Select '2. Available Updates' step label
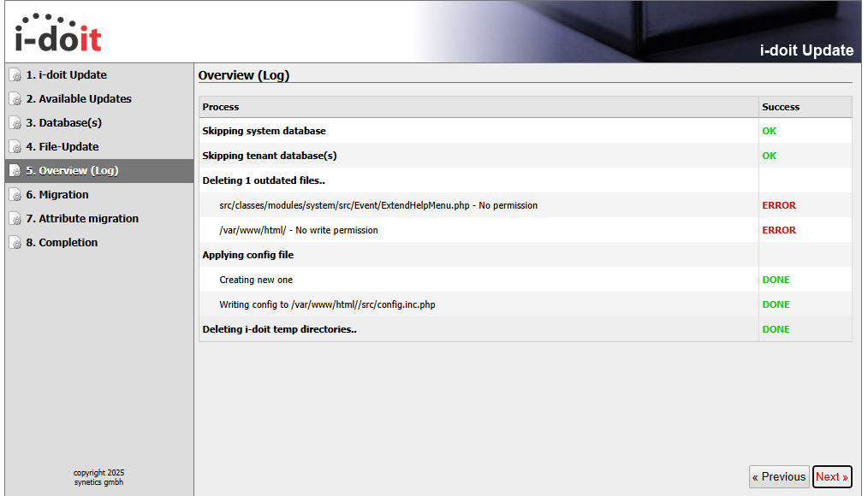868x496 pixels. point(85,99)
